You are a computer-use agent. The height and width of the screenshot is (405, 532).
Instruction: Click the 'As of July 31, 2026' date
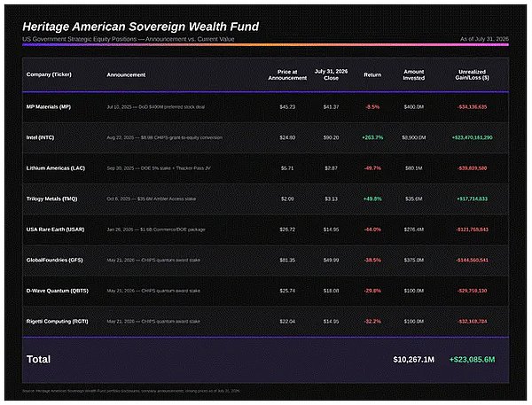tap(484, 39)
